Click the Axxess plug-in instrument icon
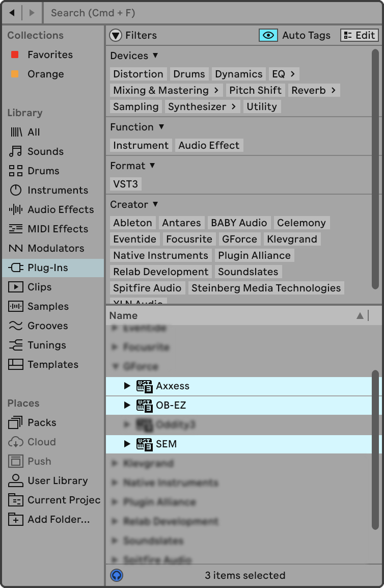 click(x=144, y=386)
